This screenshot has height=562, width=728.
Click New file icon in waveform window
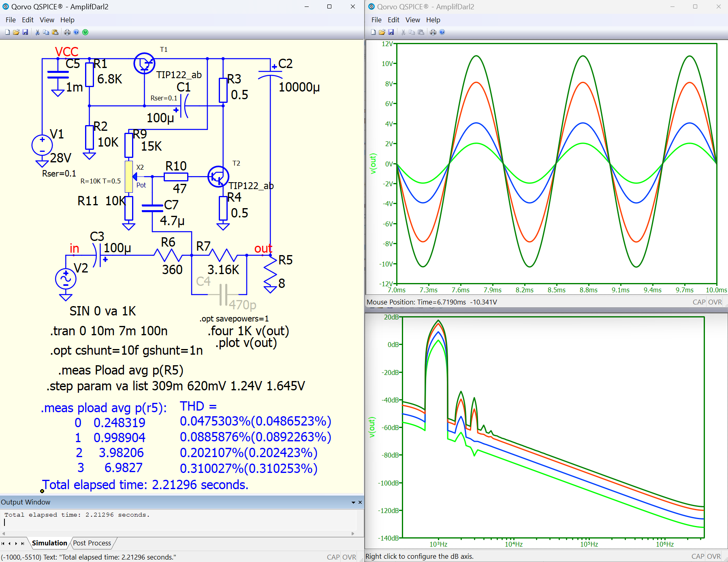[373, 32]
